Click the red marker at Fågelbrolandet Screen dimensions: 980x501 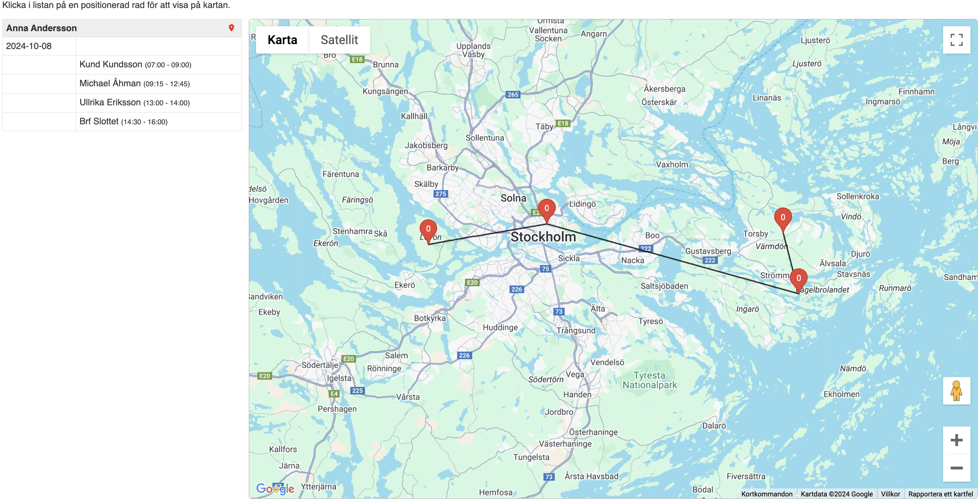799,281
